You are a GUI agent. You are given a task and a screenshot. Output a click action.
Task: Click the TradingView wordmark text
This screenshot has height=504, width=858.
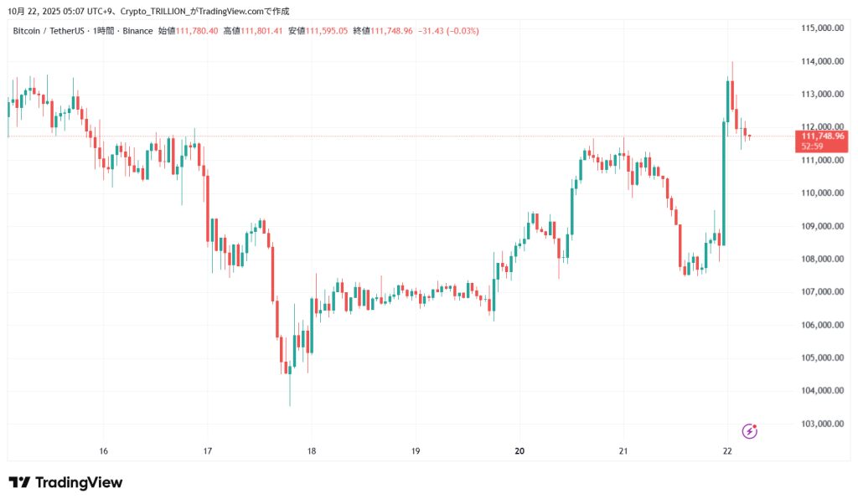78,482
